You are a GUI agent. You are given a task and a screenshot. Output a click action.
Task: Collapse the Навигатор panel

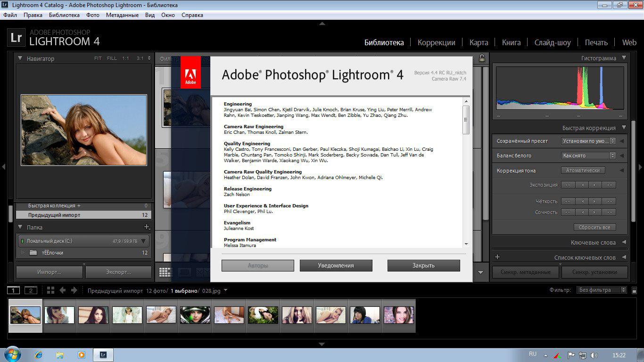(20, 58)
